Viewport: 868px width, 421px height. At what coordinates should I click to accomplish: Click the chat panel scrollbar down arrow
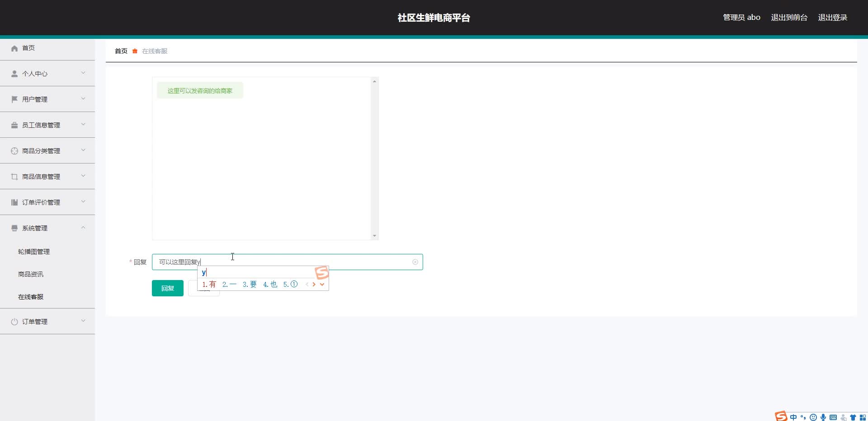pyautogui.click(x=374, y=236)
